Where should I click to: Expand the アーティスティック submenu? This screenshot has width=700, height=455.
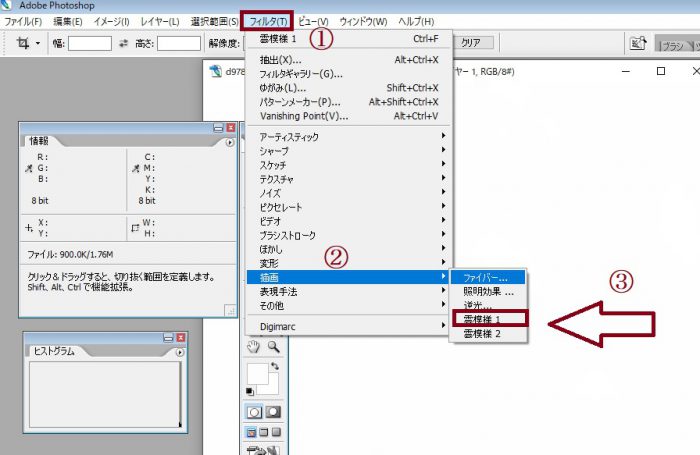pos(349,137)
